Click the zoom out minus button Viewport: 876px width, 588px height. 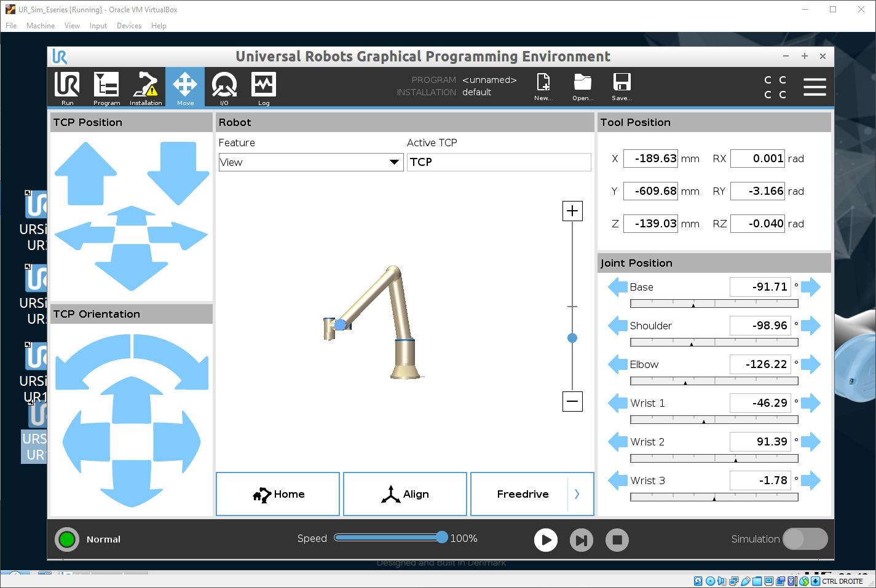(572, 402)
